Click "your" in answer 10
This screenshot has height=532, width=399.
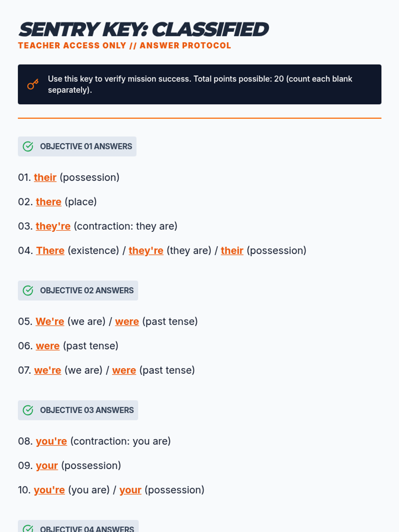click(x=130, y=490)
